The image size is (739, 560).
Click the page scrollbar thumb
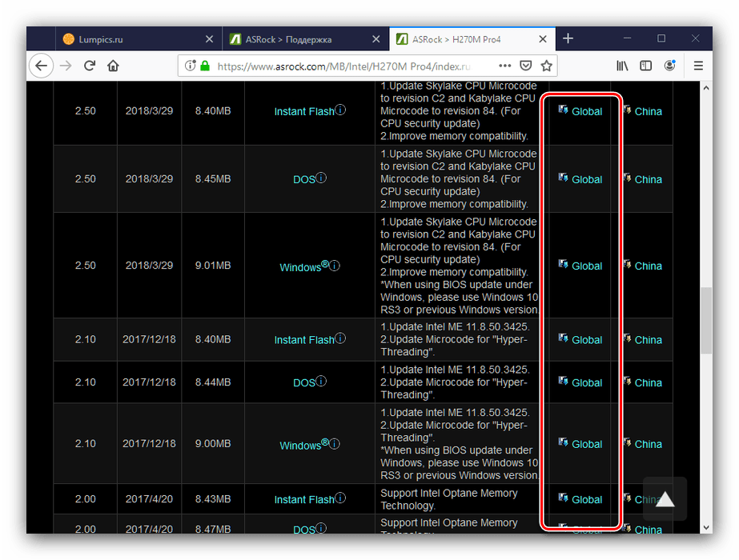pyautogui.click(x=706, y=320)
